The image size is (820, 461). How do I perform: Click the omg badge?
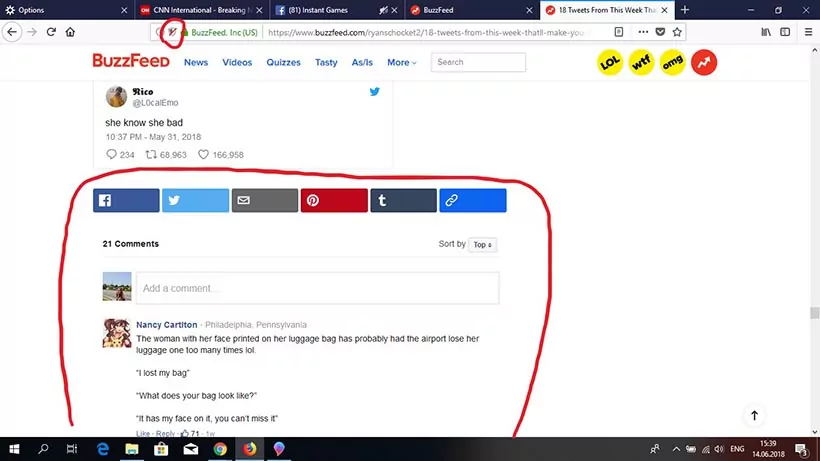point(673,63)
